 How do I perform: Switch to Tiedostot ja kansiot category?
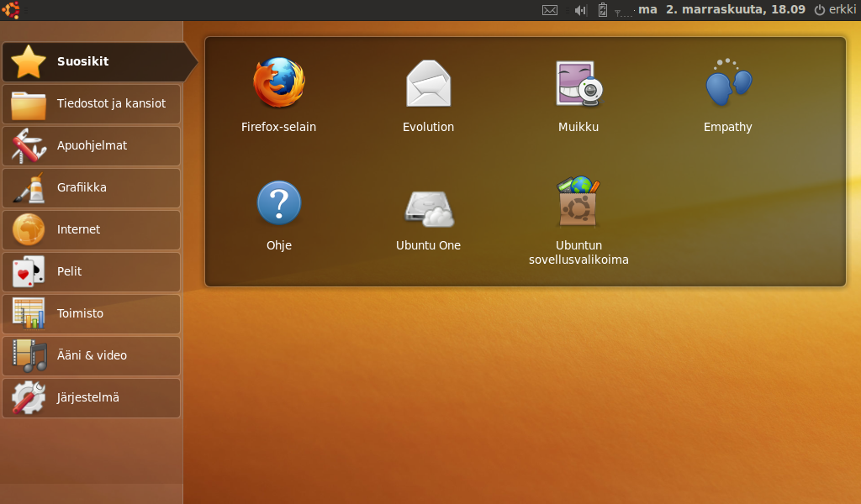point(91,103)
